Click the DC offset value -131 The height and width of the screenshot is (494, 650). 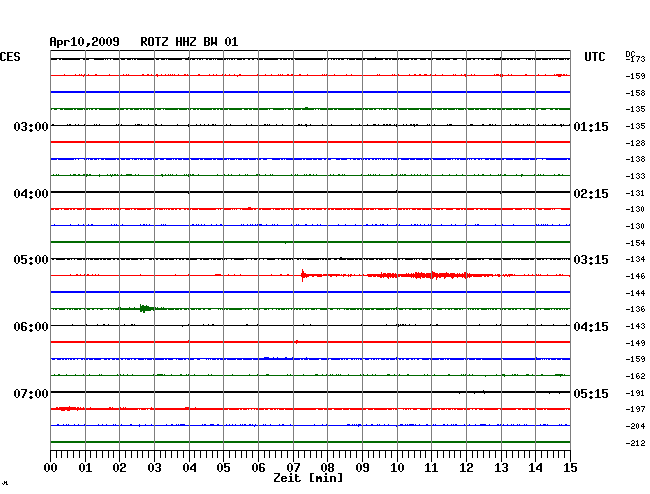[x=636, y=193]
